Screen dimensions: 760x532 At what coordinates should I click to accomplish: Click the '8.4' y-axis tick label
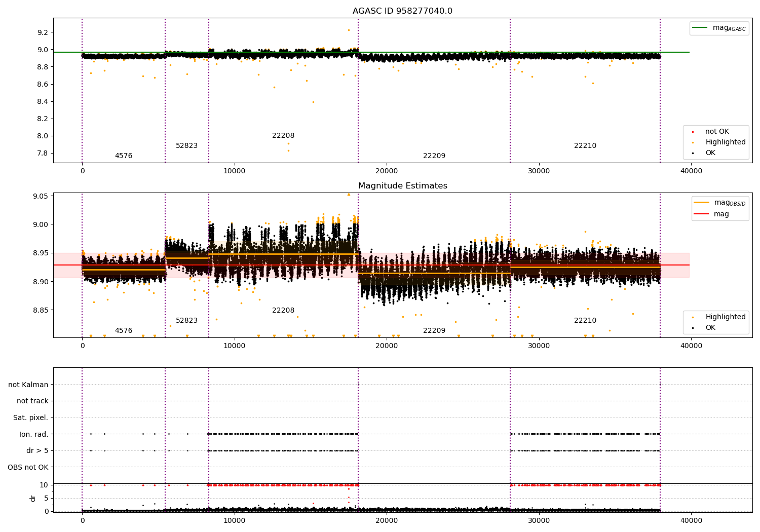click(43, 101)
